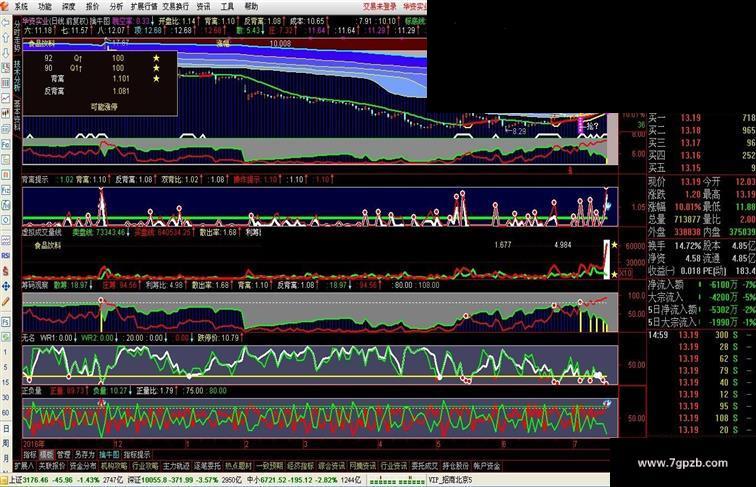
Task: Click the star beside the 背离 1.101 row
Action: 156,78
